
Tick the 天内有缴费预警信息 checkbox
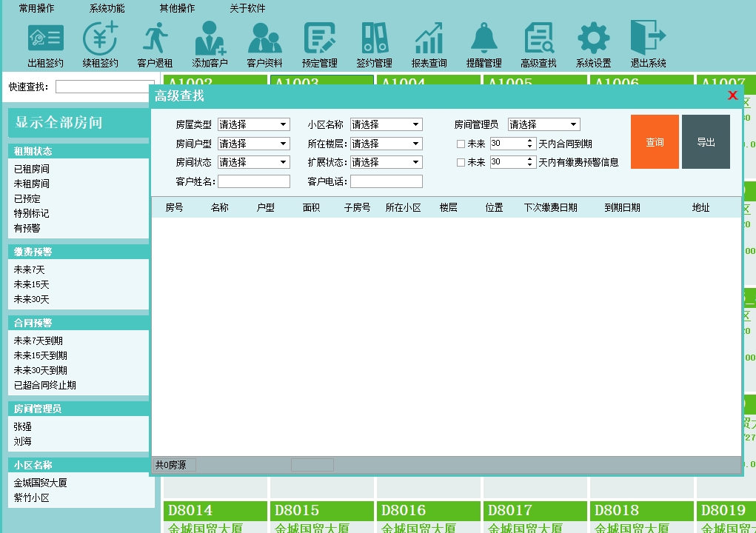[x=461, y=162]
